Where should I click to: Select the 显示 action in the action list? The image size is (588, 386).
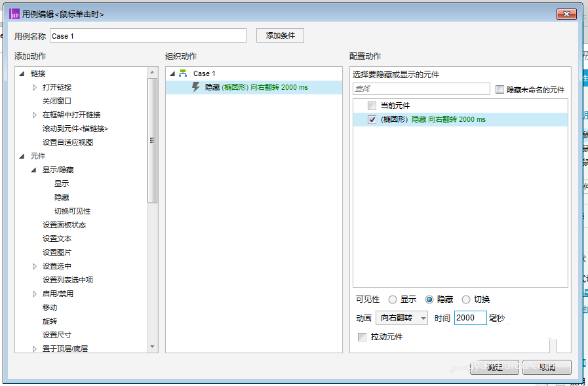61,183
